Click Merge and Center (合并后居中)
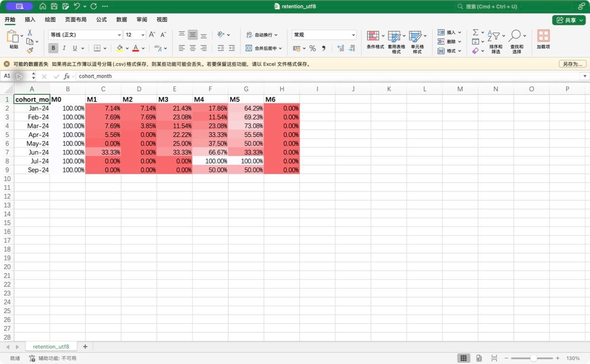This screenshot has width=590, height=364. [264, 48]
